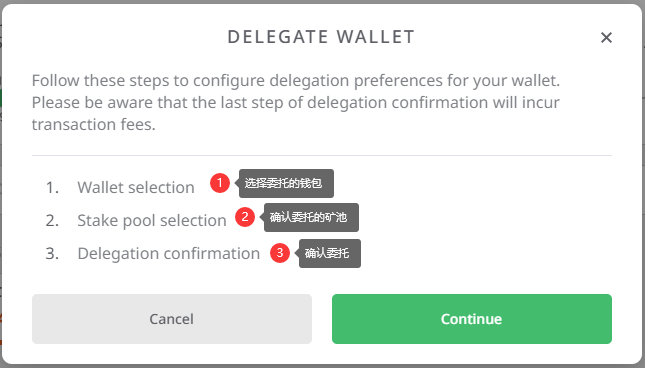Click the tooltip reading 选择委托的钱包
This screenshot has width=645, height=368.
286,183
